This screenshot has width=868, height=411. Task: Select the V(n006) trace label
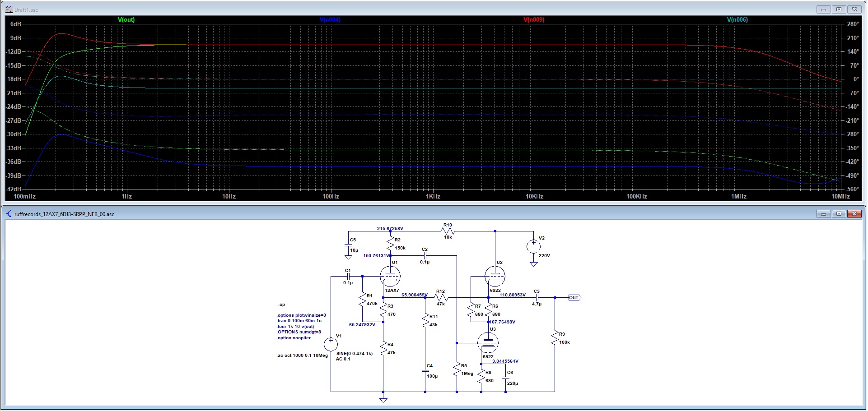click(x=737, y=20)
